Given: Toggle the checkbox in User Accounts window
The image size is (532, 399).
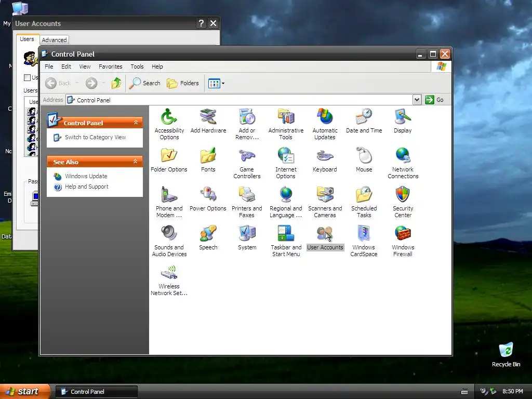Looking at the screenshot, I should tap(27, 77).
